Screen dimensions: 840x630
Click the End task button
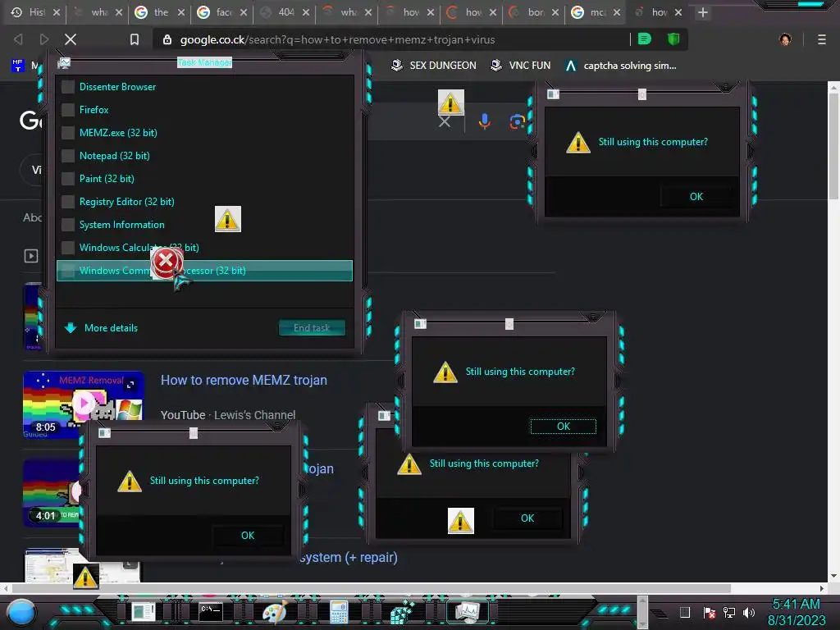(312, 328)
